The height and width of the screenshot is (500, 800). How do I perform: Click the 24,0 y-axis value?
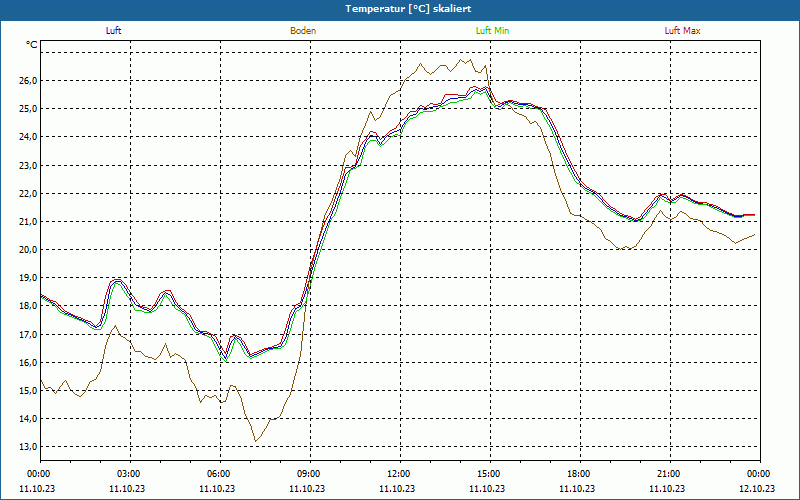click(x=29, y=137)
